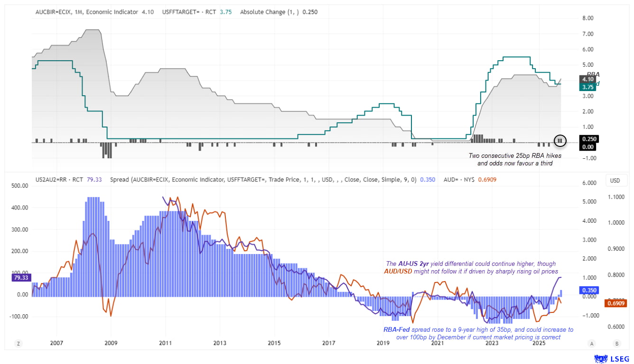Select the AUD= NY$ legend label
Viewport: 634px width, 364px height.
click(x=458, y=180)
